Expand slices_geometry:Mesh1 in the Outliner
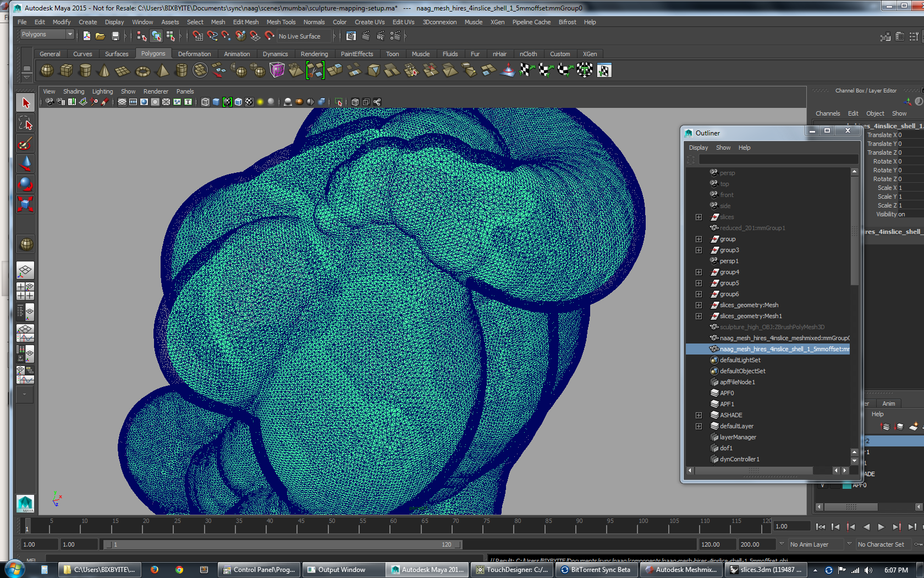 point(698,316)
